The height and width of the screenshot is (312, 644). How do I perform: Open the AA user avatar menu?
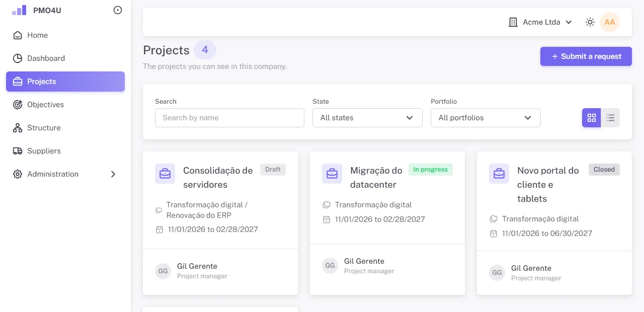pyautogui.click(x=610, y=22)
